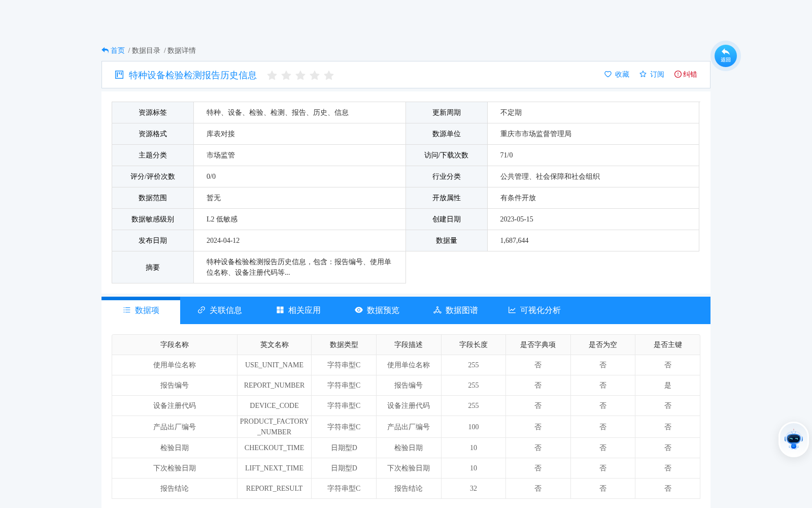Select the 数据项 tab
Viewport: 812px width, 508px height.
[141, 310]
